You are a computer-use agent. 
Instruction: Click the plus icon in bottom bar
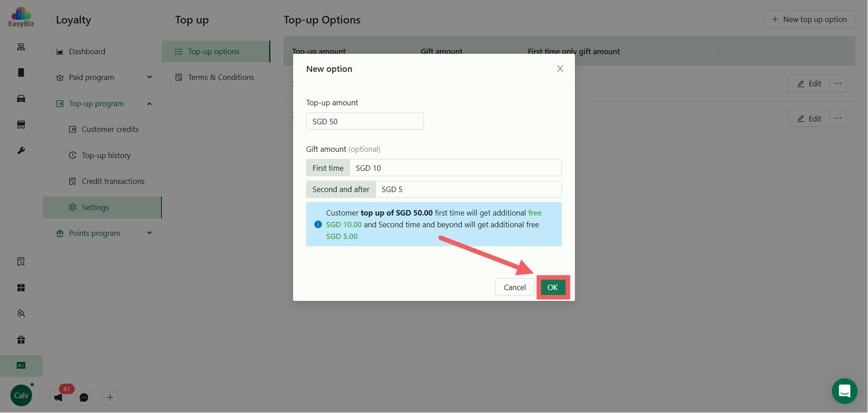[x=110, y=397]
